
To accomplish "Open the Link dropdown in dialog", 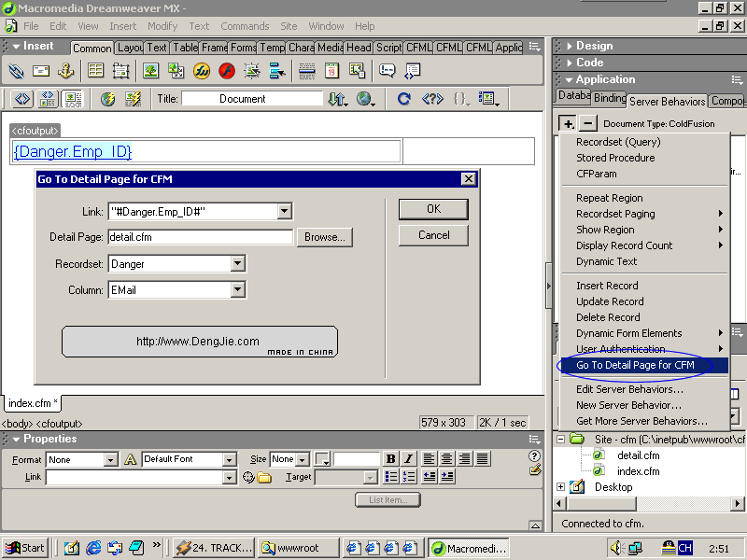I will pos(285,212).
